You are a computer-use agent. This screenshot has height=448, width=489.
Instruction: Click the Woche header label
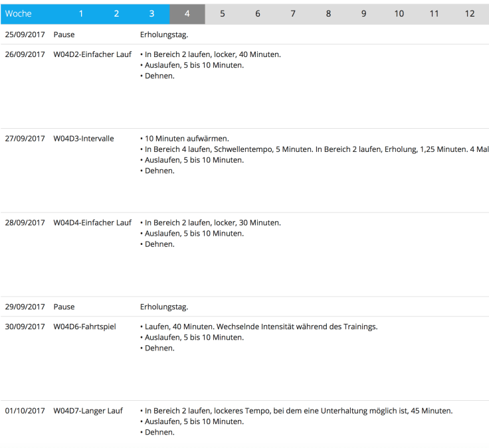19,14
